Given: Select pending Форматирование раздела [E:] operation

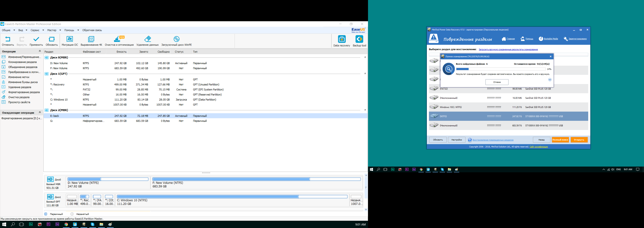Looking at the screenshot, I should [21, 118].
